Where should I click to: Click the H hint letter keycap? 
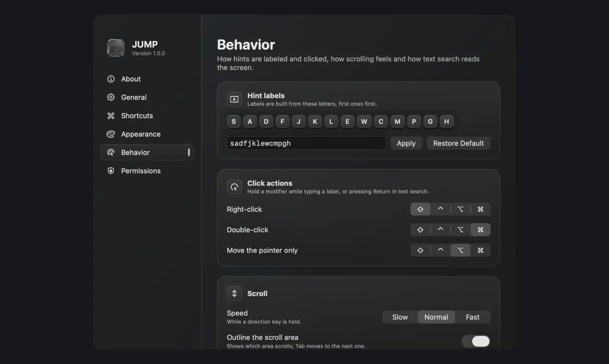(446, 122)
